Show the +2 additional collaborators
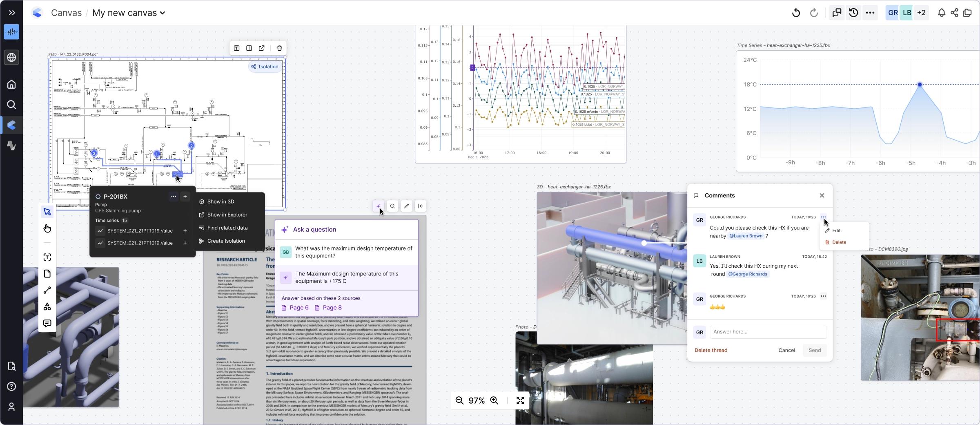This screenshot has width=980, height=425. point(921,13)
